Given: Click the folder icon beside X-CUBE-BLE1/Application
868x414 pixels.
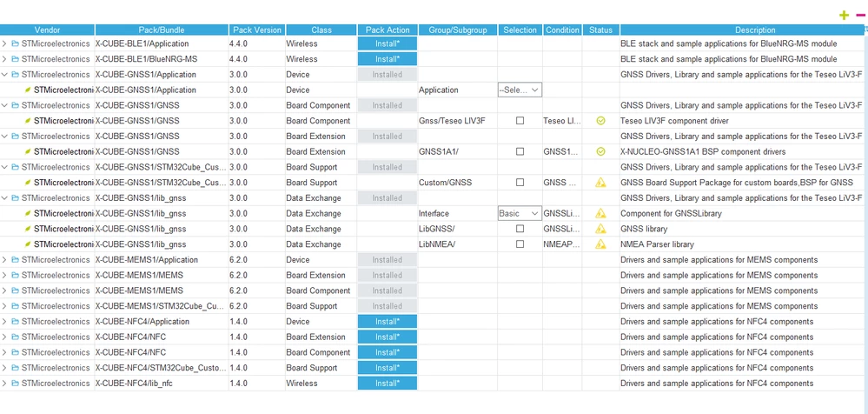Looking at the screenshot, I should click(15, 43).
